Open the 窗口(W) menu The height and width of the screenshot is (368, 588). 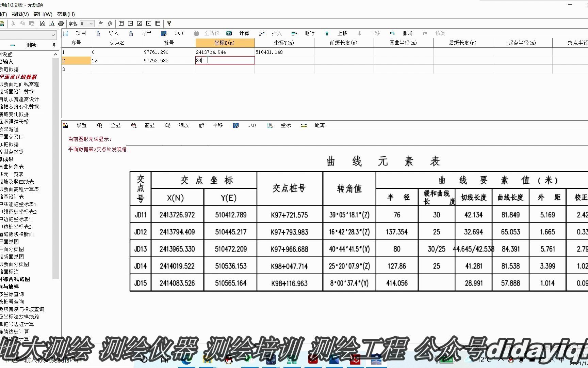coord(42,14)
